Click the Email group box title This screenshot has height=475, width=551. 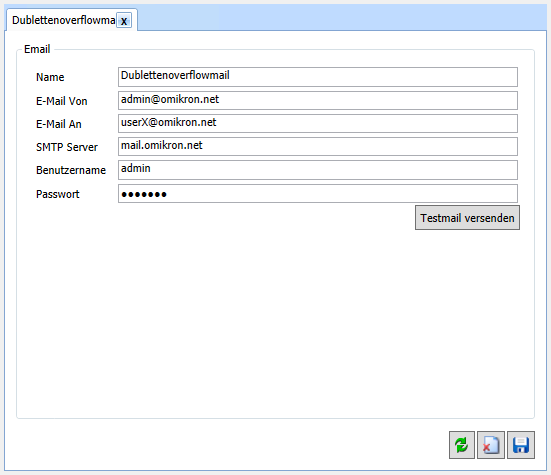37,49
